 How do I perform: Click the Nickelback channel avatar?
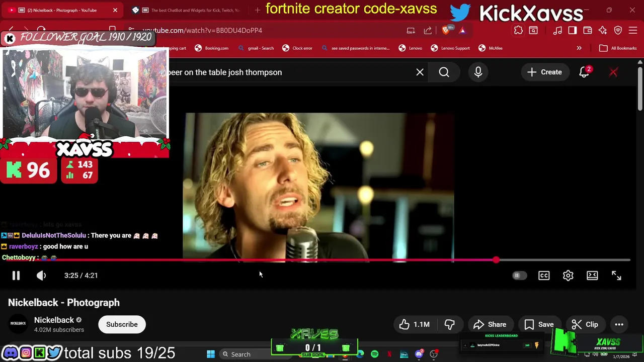click(x=18, y=324)
